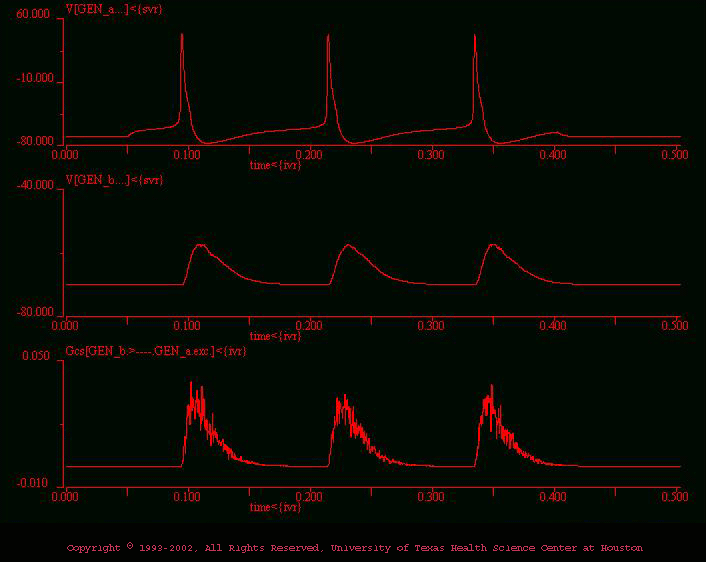Screen dimensions: 706x562
Task: Click the first hump peak in middle plot
Action: coord(201,245)
